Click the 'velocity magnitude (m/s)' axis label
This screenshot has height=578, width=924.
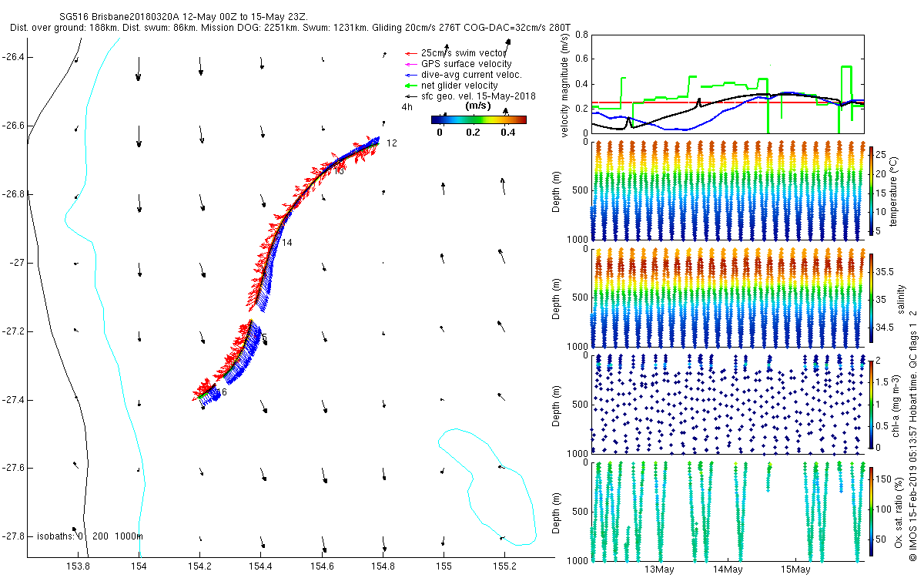pyautogui.click(x=565, y=85)
